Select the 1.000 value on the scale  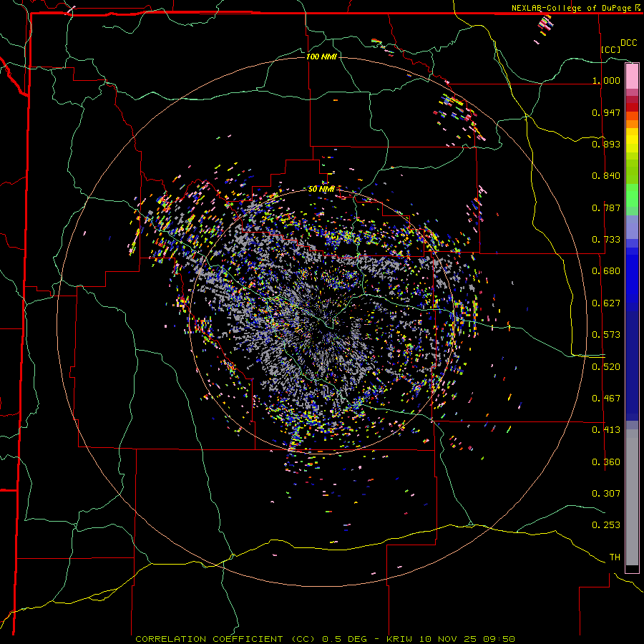pos(606,80)
